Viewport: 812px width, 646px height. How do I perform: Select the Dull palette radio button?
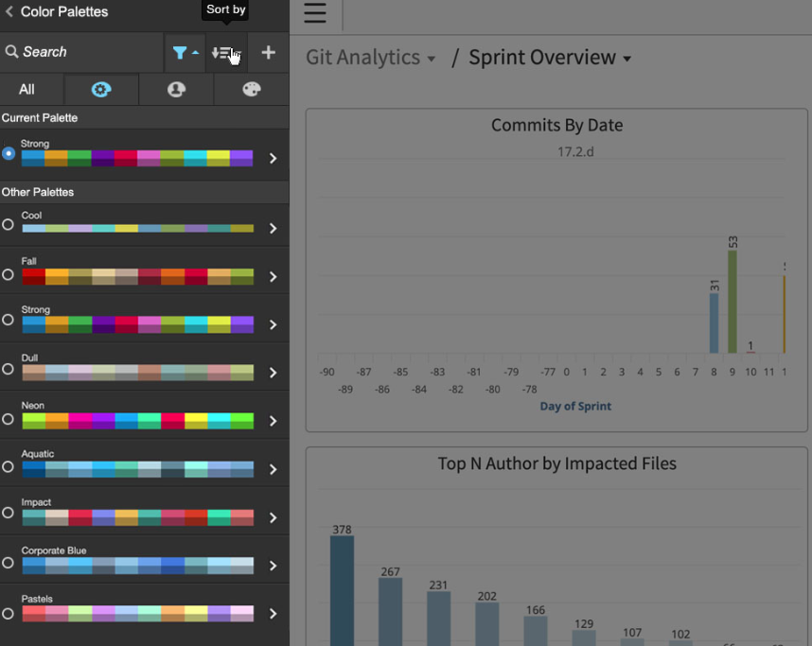tap(8, 369)
